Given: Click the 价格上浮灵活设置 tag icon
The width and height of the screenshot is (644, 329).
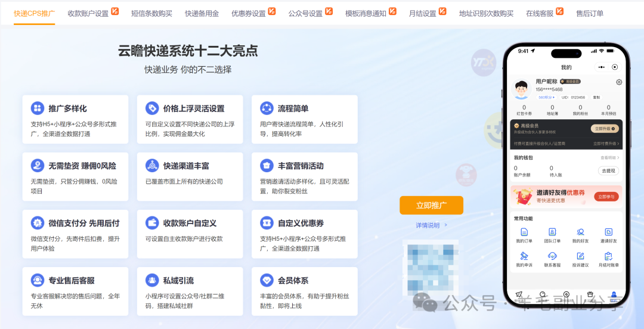Looking at the screenshot, I should point(152,108).
